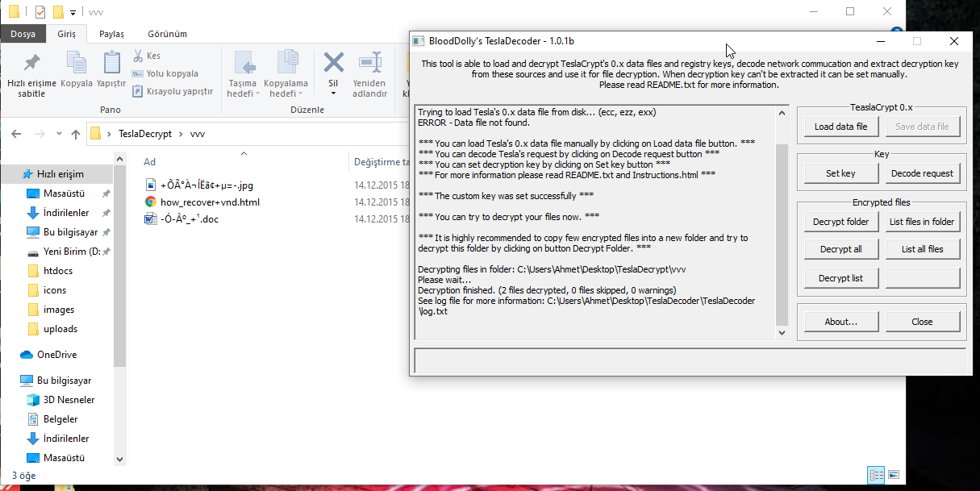Open the recent locations dropdown chevron
This screenshot has width=980, height=491.
pyautogui.click(x=59, y=134)
